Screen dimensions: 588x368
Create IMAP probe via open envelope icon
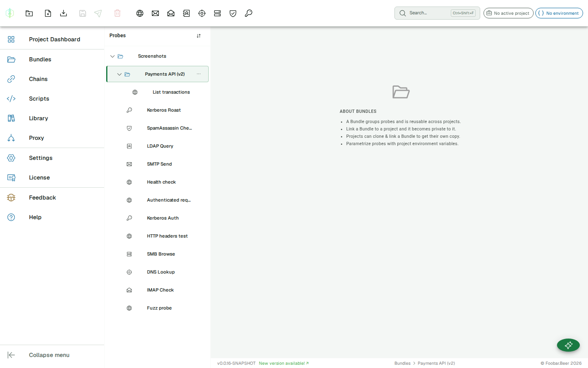click(x=171, y=13)
